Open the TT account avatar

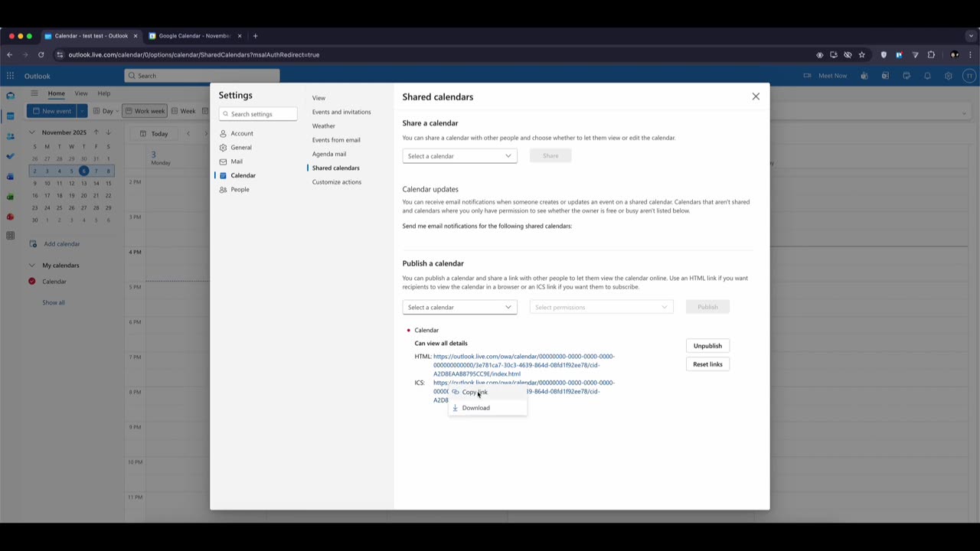[x=969, y=76]
